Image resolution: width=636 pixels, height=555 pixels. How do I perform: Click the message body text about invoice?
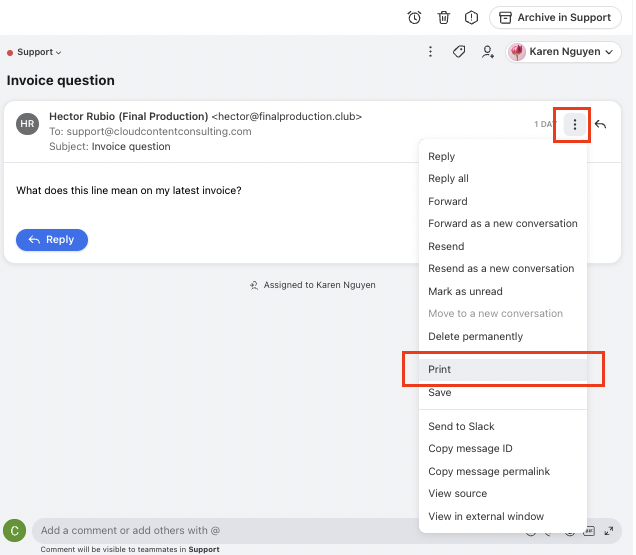tap(129, 190)
